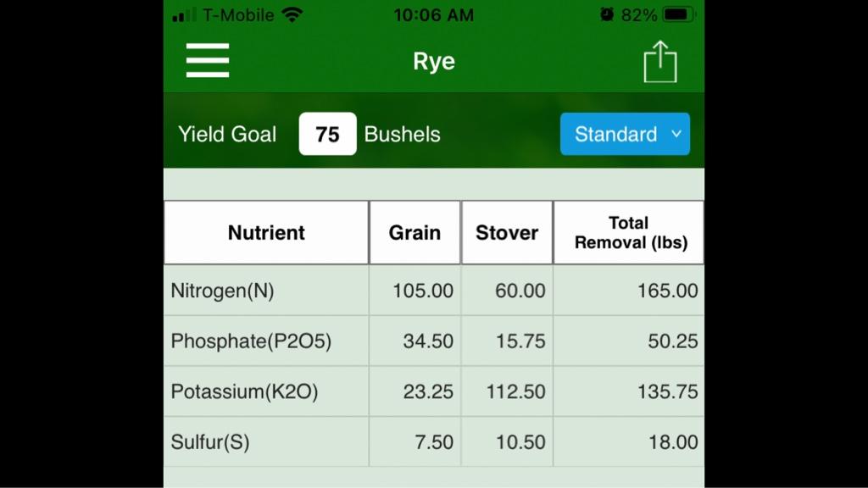Select the Nutrient column header
This screenshot has width=868, height=488.
(x=266, y=232)
